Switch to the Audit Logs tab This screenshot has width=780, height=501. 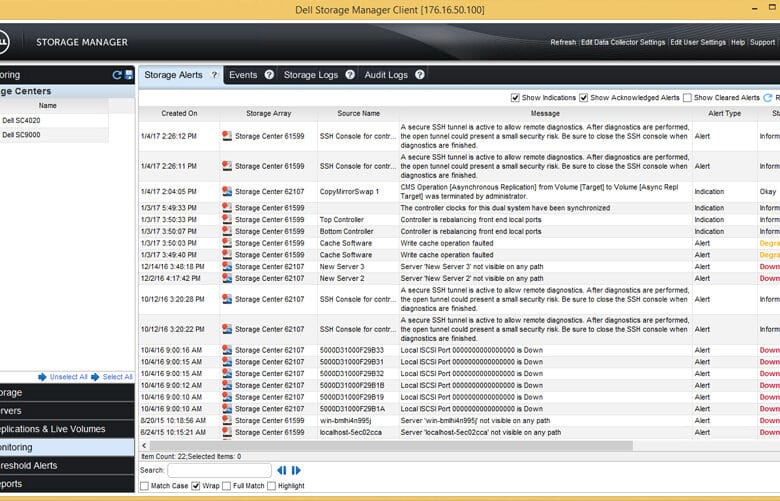tap(386, 75)
